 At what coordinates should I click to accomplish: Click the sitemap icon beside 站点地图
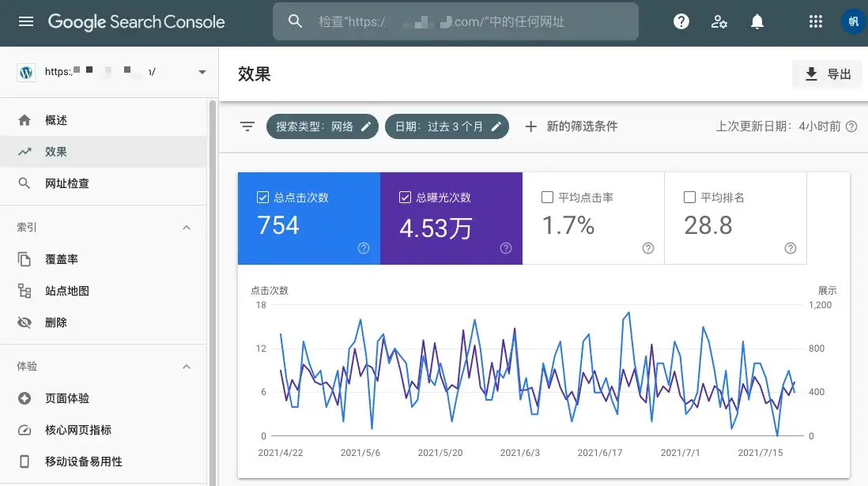pyautogui.click(x=25, y=291)
